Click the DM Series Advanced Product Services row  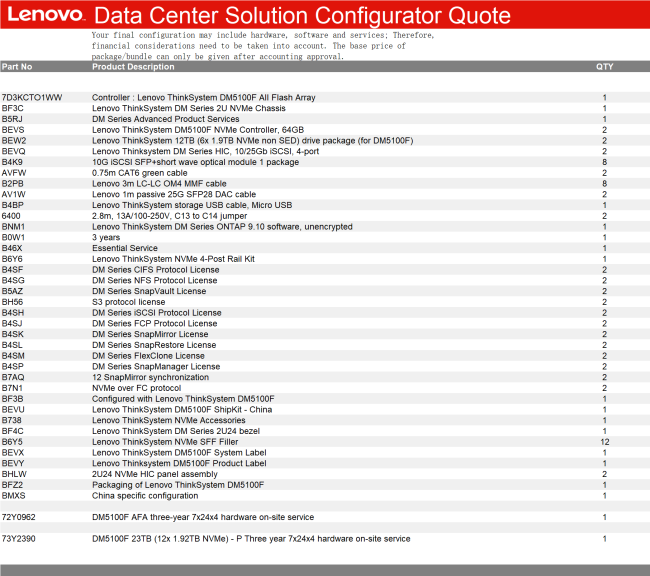point(168,119)
